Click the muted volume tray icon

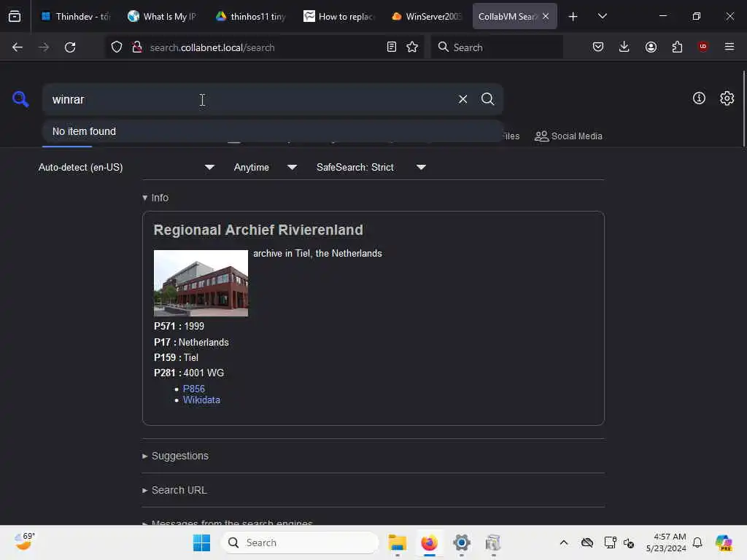tap(628, 542)
